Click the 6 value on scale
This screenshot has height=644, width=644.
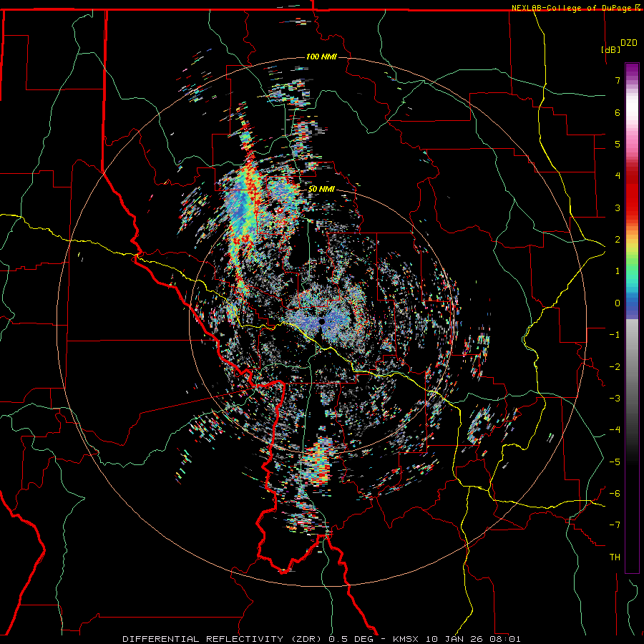tap(618, 112)
